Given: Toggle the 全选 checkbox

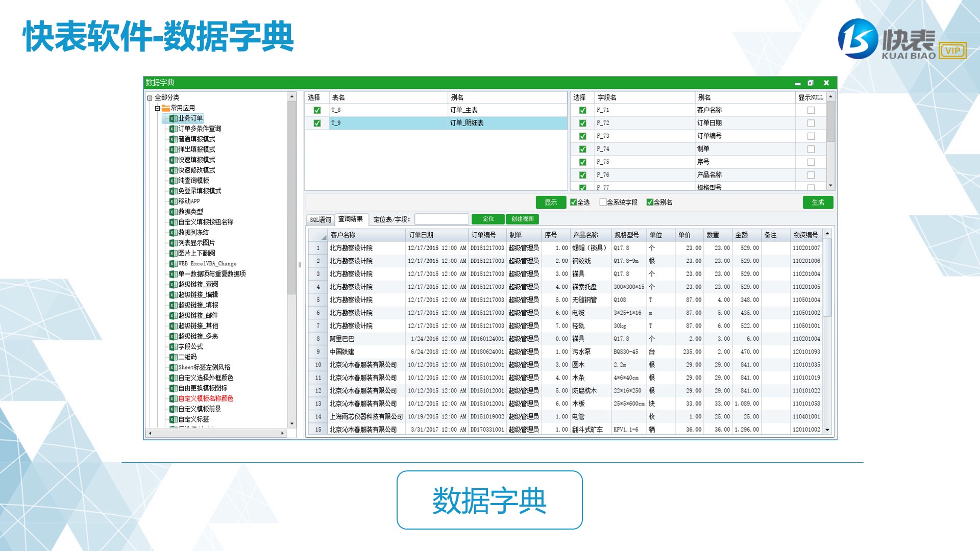Looking at the screenshot, I should coord(573,202).
